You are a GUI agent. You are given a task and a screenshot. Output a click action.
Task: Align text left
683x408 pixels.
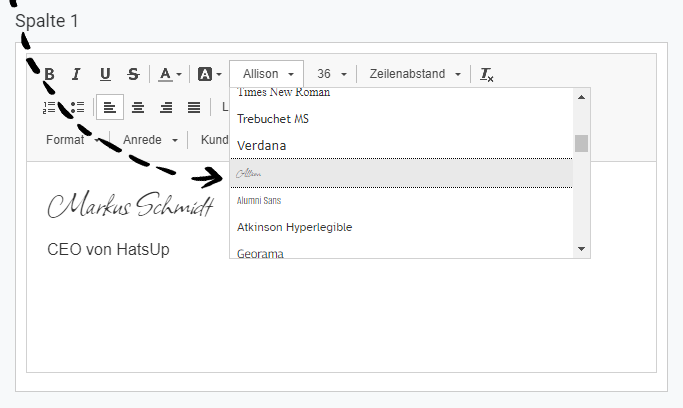110,107
